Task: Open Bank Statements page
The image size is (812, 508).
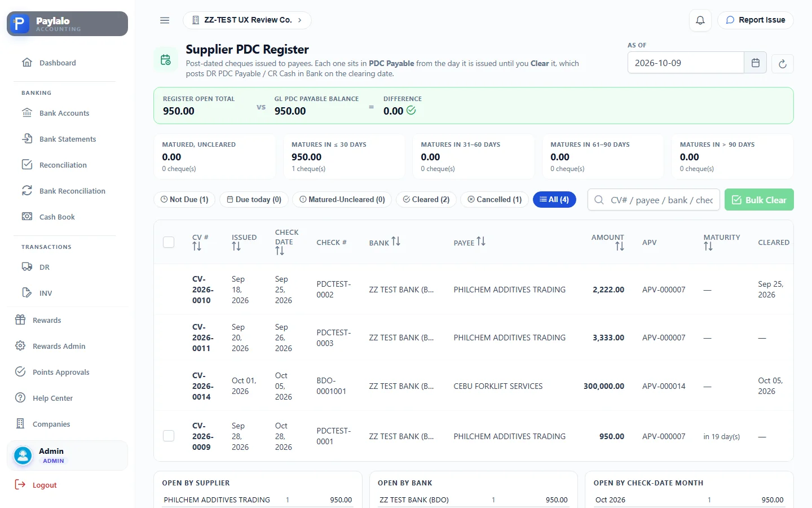Action: point(67,139)
